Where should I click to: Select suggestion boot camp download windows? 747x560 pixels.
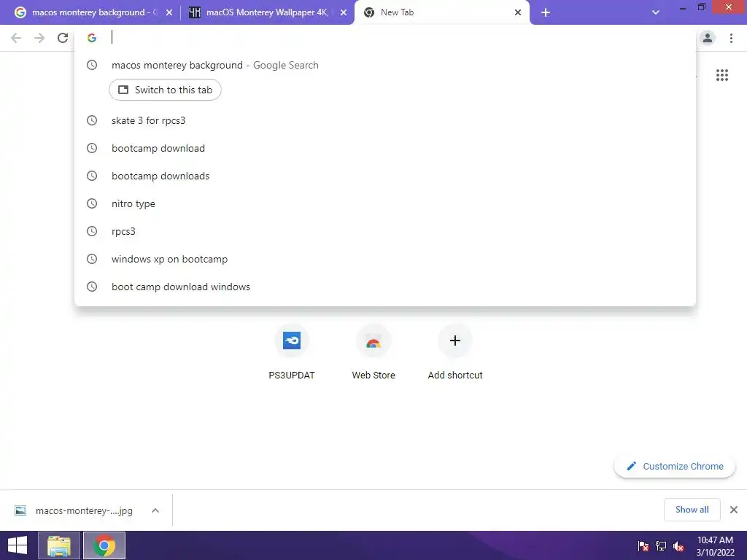click(x=385, y=287)
